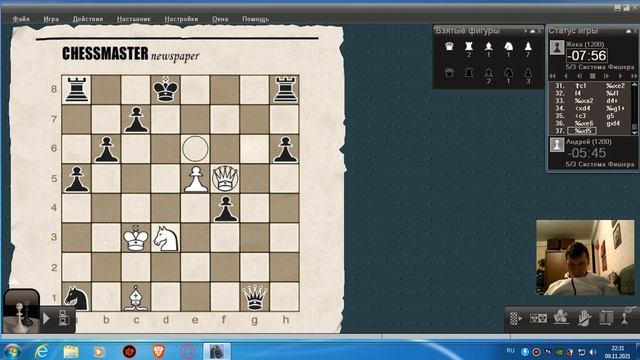The image size is (640, 360).
Task: Click the crossed-out hand icon
Action: tap(584, 318)
